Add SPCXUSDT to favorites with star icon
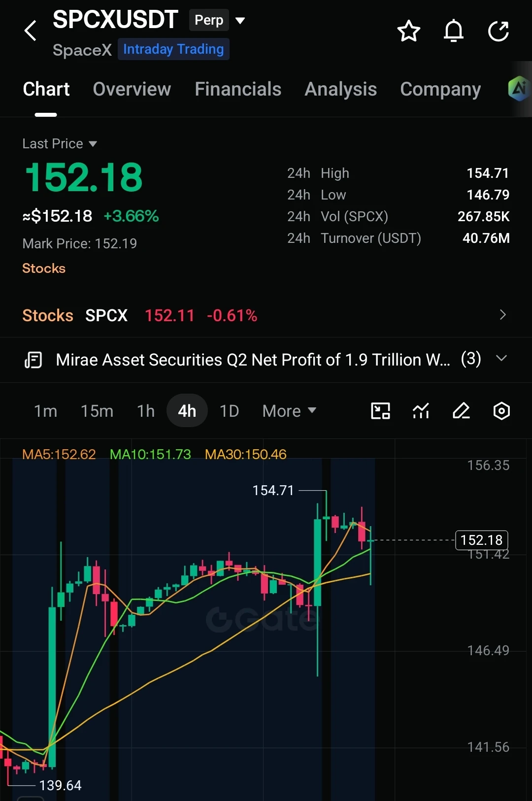This screenshot has width=532, height=801. [x=409, y=31]
